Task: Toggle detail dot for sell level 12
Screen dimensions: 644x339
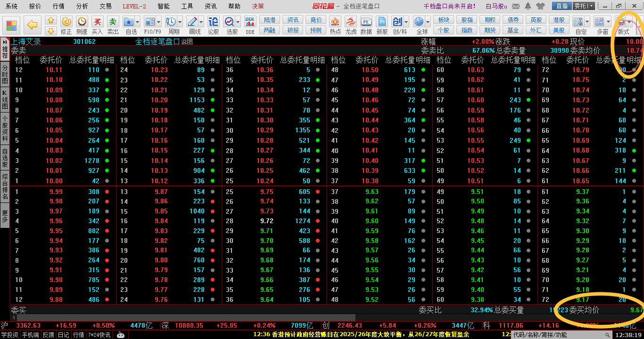Action: (x=107, y=70)
